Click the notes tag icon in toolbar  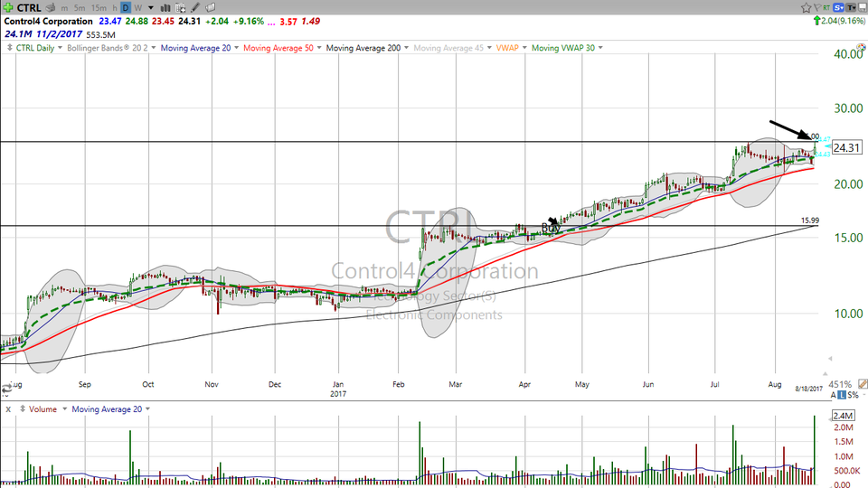click(211, 8)
